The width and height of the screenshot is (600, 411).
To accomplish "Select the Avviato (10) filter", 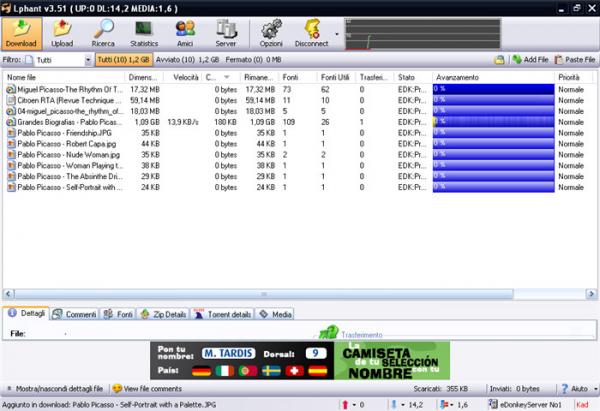I will coord(188,60).
